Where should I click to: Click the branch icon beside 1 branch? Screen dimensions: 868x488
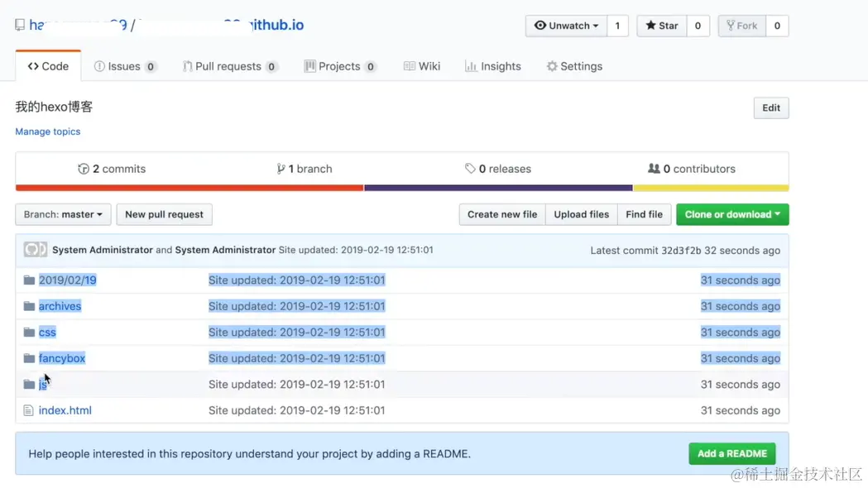[281, 169]
